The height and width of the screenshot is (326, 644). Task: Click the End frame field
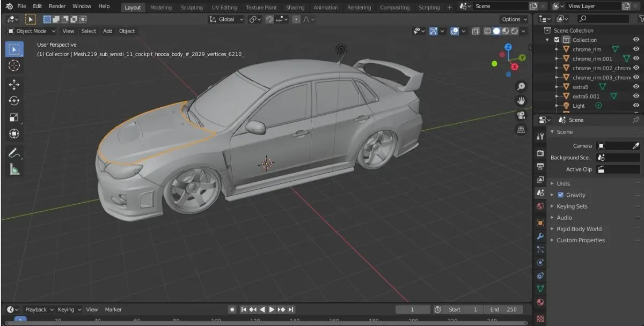[x=503, y=309]
